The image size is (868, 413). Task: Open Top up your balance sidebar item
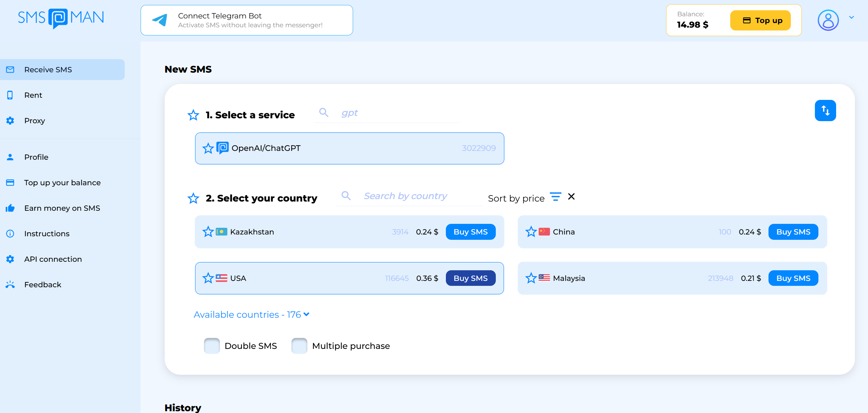point(62,182)
